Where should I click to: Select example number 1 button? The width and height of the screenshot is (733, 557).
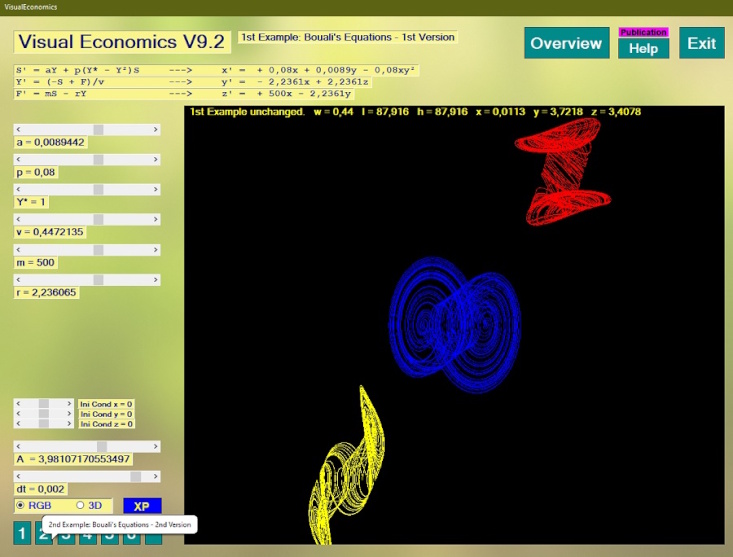(22, 534)
